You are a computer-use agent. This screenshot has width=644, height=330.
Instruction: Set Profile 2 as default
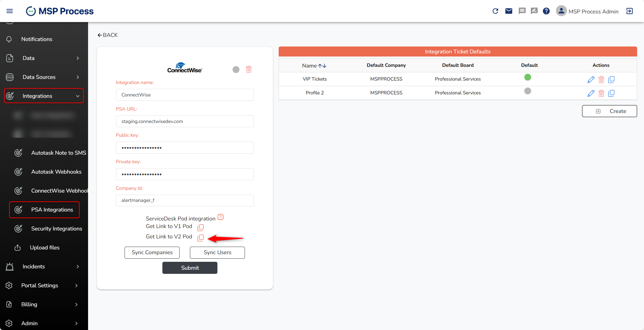pyautogui.click(x=528, y=91)
